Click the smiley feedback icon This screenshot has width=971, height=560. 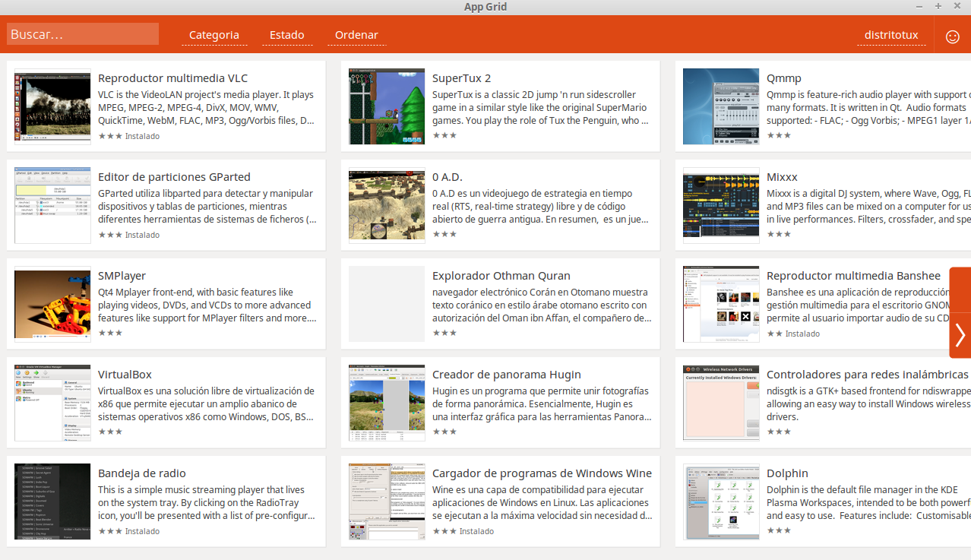coord(952,36)
